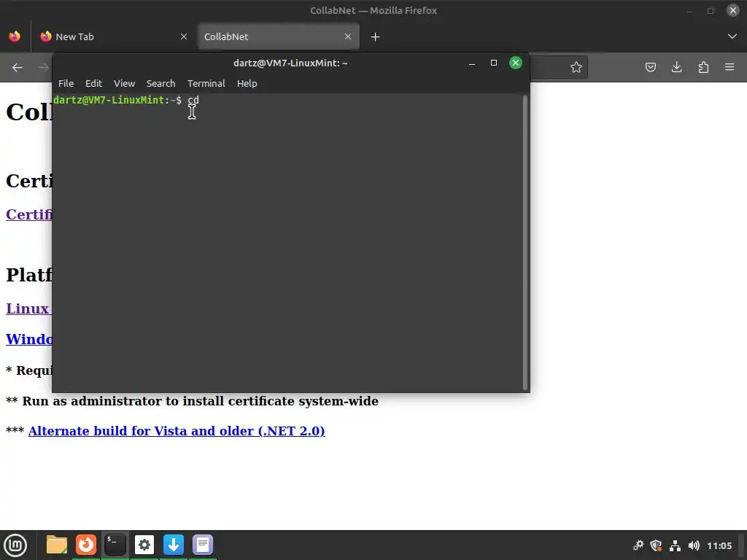Open the terminal Edit menu
The height and width of the screenshot is (560, 747).
click(93, 83)
